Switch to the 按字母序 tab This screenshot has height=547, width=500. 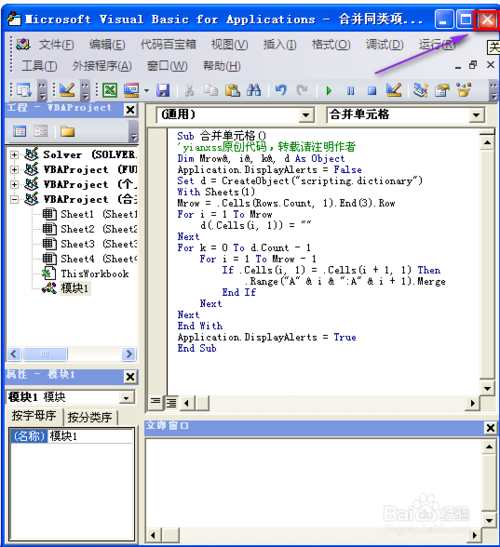34,416
